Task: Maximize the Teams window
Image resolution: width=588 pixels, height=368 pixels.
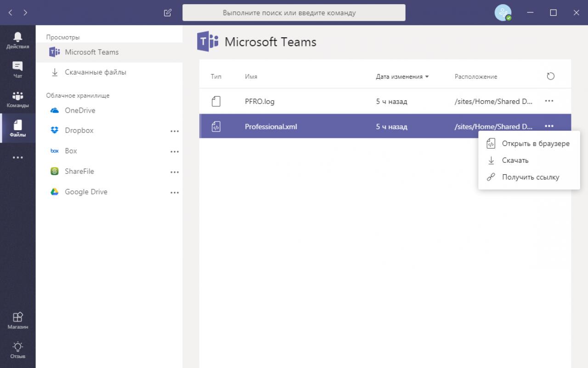Action: [554, 13]
